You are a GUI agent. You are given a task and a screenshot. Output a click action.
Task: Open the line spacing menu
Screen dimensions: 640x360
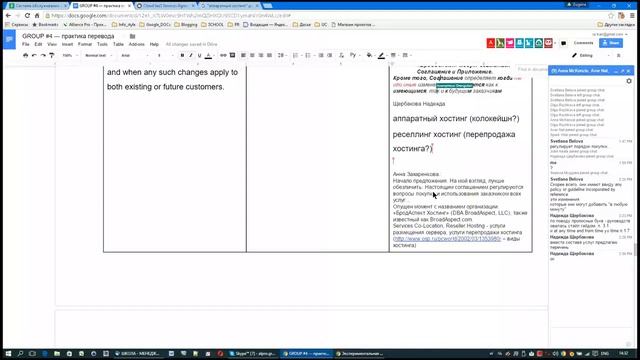tap(281, 56)
